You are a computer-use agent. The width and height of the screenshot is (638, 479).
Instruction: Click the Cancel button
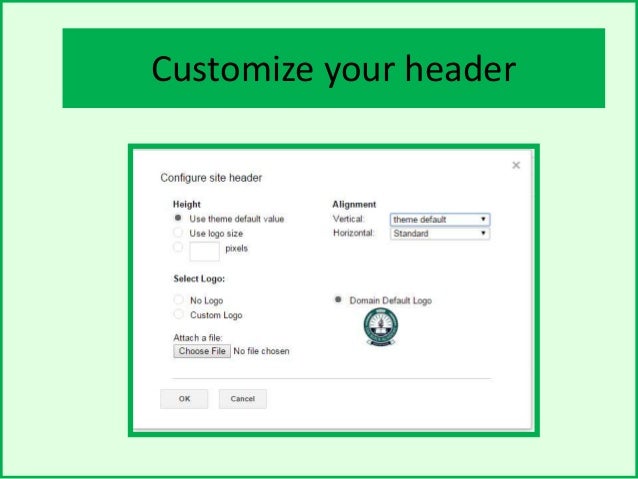243,399
